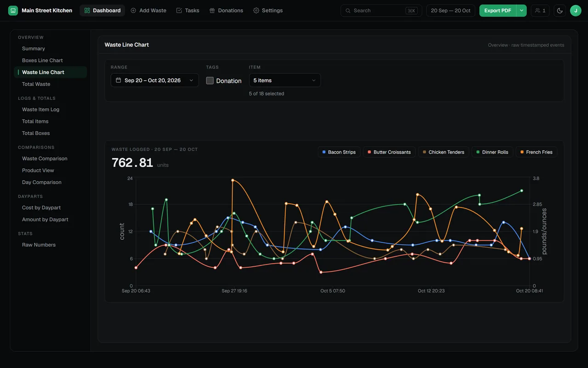
Task: Click the Donations gift icon
Action: tap(212, 11)
